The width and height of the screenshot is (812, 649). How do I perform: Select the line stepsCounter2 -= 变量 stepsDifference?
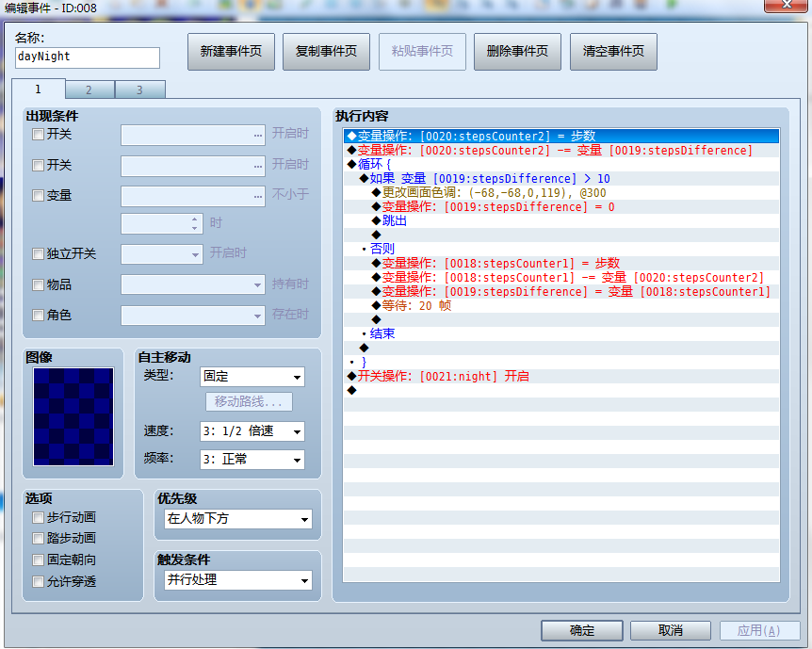tap(561, 150)
